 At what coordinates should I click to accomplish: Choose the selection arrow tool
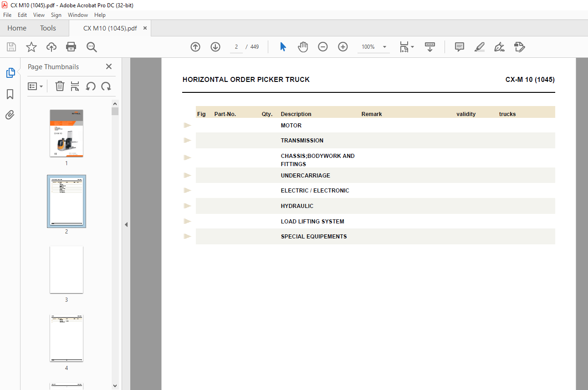283,47
